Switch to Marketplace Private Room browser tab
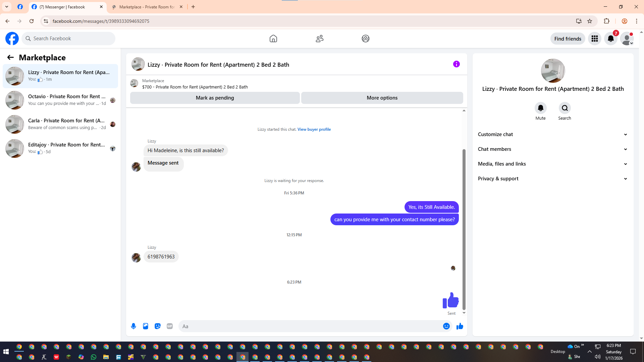 point(147,7)
